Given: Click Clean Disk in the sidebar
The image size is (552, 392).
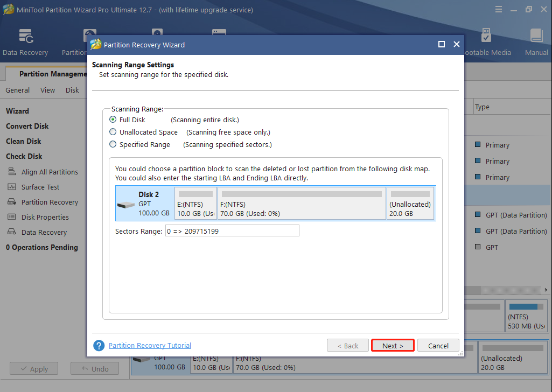Looking at the screenshot, I should click(23, 141).
